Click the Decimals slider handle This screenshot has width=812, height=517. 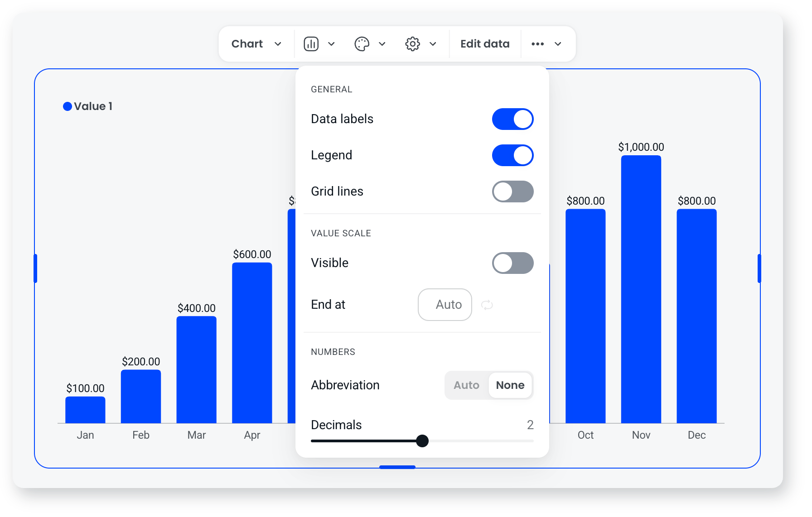tap(422, 441)
